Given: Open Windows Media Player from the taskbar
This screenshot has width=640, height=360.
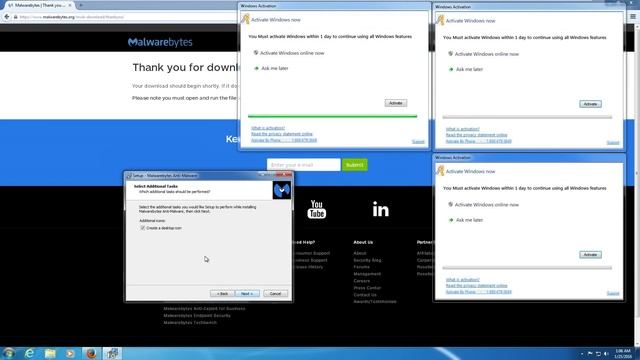Looking at the screenshot, I should (70, 353).
